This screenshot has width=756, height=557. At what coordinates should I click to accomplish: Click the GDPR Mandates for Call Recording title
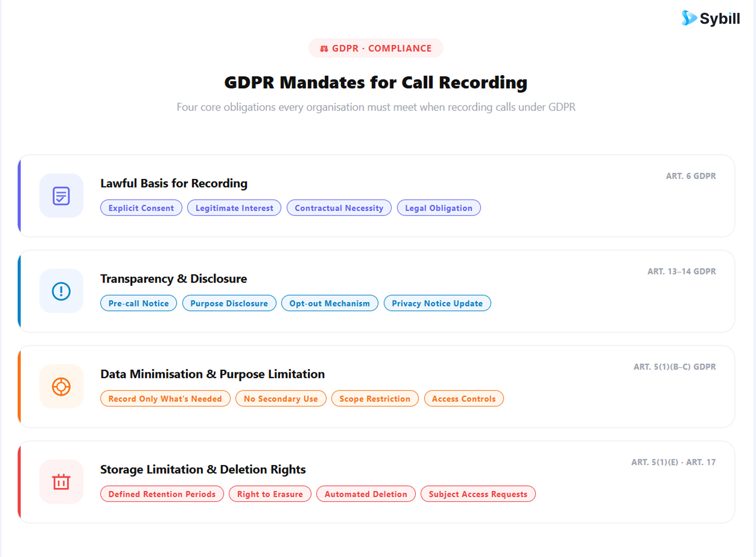coord(376,83)
